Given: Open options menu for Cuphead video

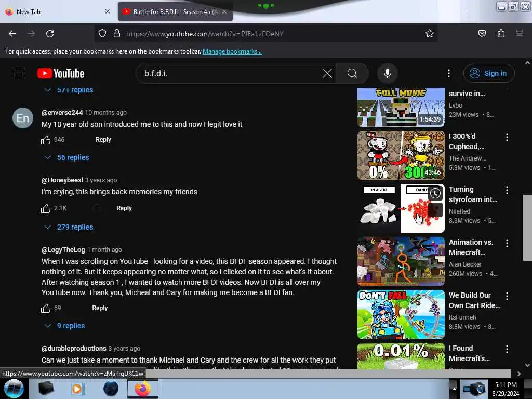Looking at the screenshot, I should (x=507, y=137).
